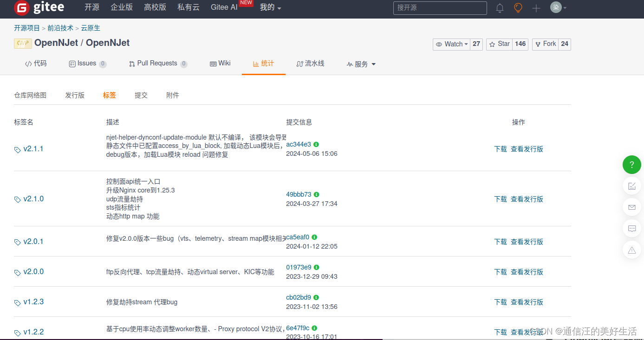Fork the OpenNJet repository
The height and width of the screenshot is (340, 644).
545,44
